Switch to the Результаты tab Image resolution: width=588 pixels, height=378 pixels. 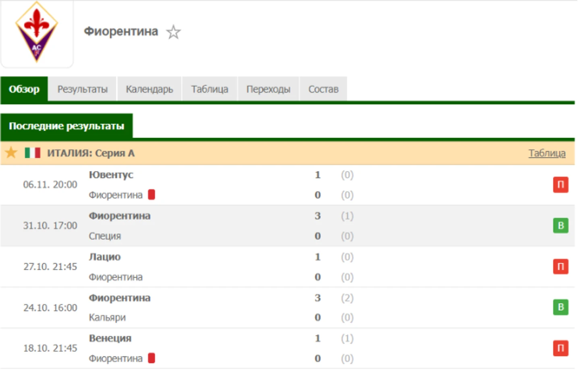83,89
